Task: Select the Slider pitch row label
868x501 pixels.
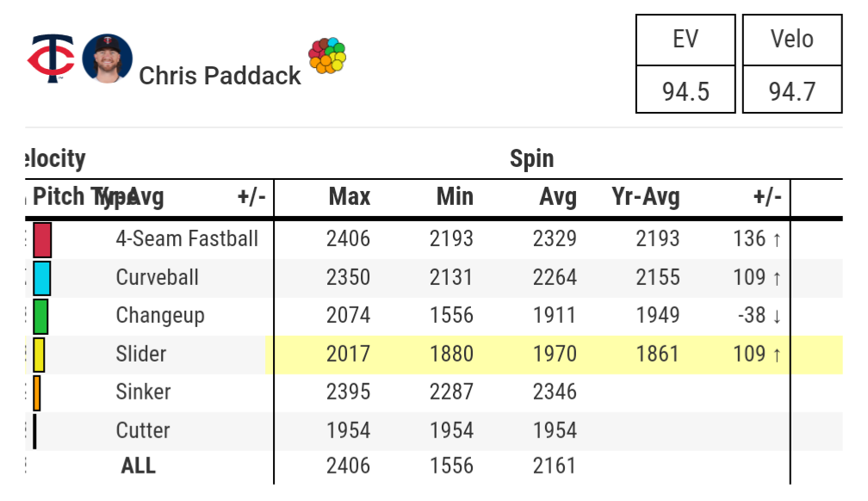Action: point(141,354)
